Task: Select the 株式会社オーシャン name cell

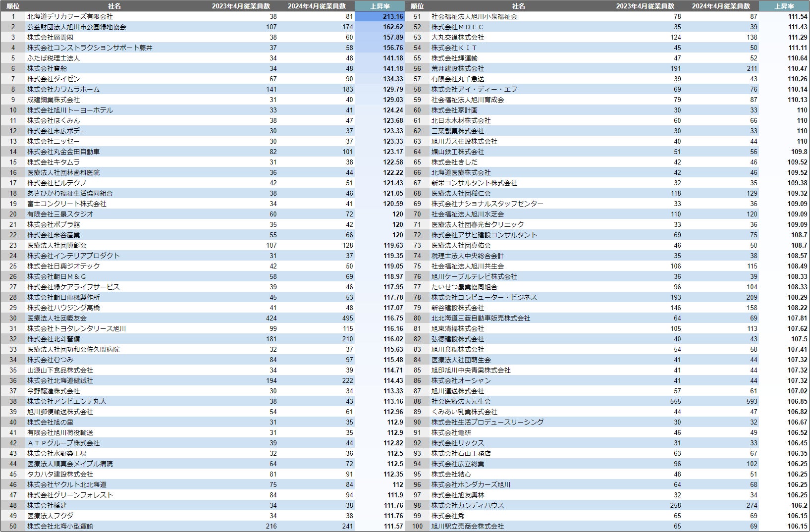Action: tap(461, 380)
